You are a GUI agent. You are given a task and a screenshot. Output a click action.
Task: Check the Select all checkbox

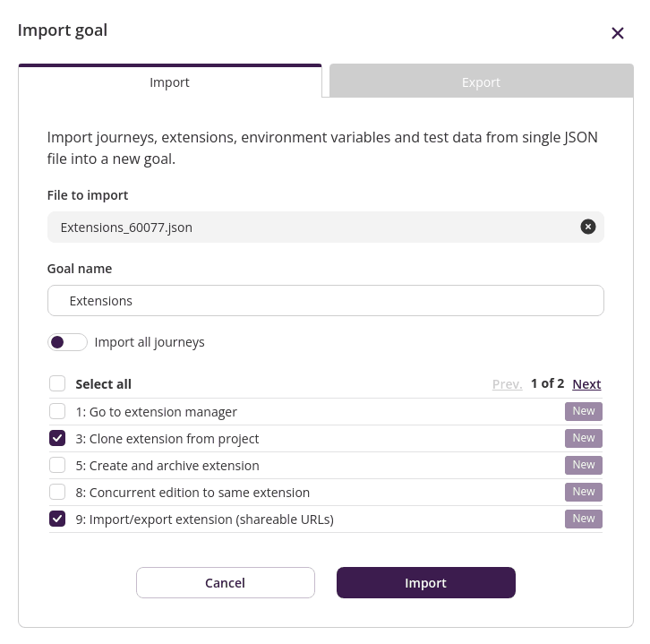pyautogui.click(x=57, y=383)
